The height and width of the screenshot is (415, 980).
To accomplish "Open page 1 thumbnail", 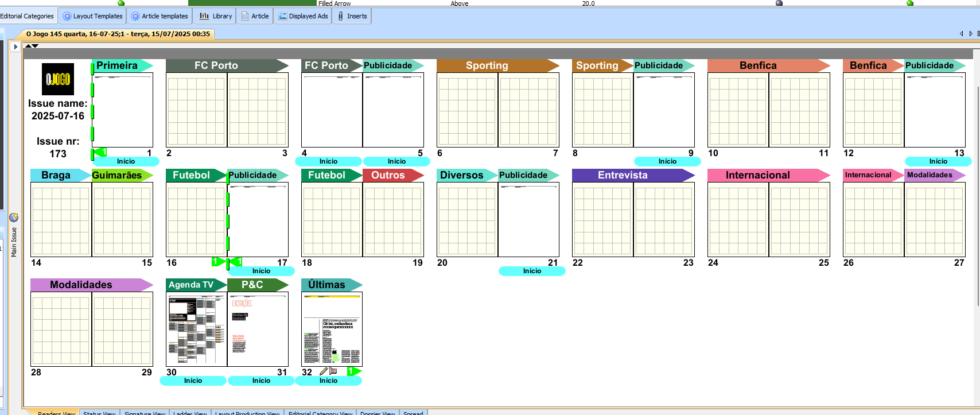I will point(122,110).
